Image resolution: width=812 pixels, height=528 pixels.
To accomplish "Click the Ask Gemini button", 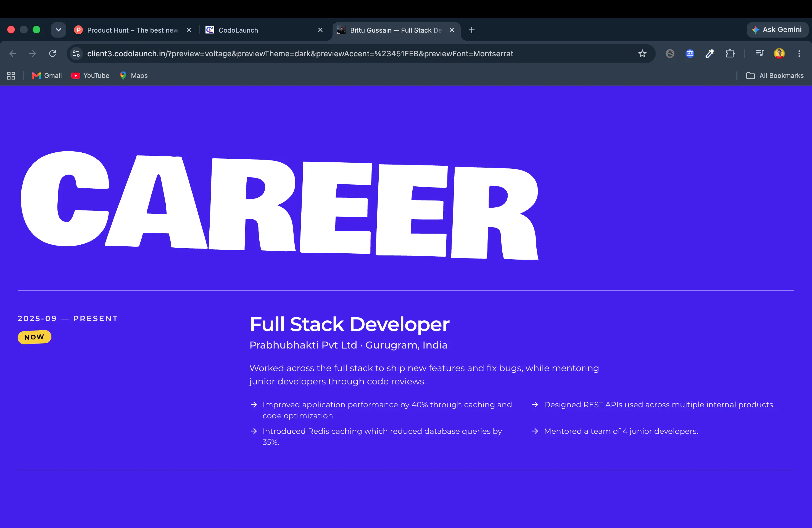I will coord(777,30).
